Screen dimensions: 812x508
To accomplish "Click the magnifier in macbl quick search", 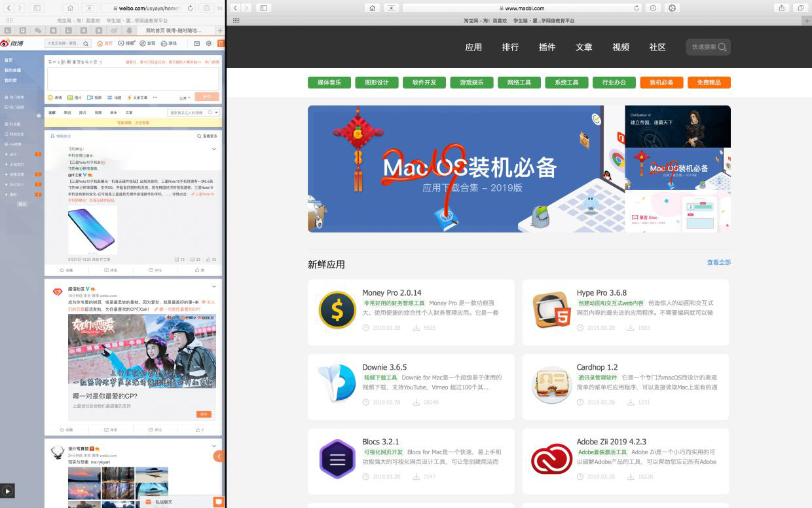I will 722,47.
